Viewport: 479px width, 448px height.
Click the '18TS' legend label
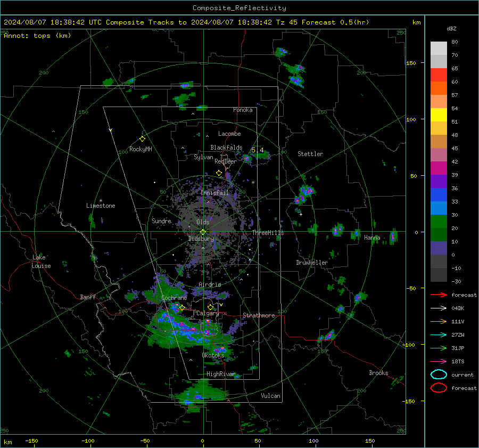[x=458, y=362]
